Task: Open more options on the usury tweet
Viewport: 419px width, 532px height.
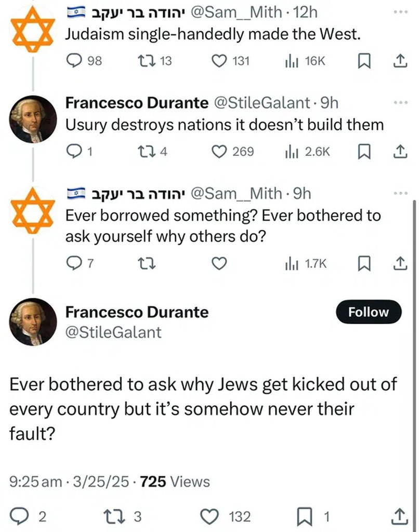Action: 400,102
